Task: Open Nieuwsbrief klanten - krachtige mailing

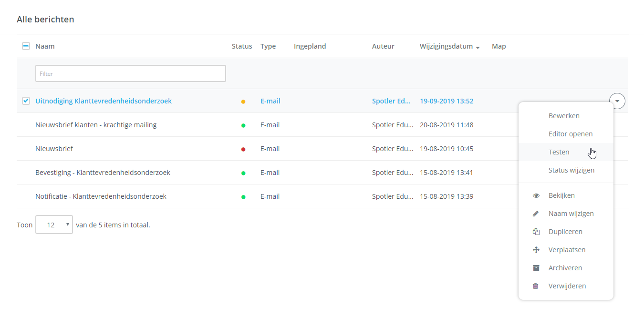Action: pyautogui.click(x=96, y=125)
